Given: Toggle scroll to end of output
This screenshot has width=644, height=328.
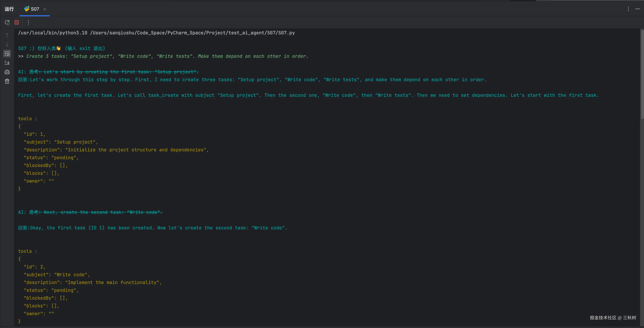Looking at the screenshot, I should pos(7,63).
